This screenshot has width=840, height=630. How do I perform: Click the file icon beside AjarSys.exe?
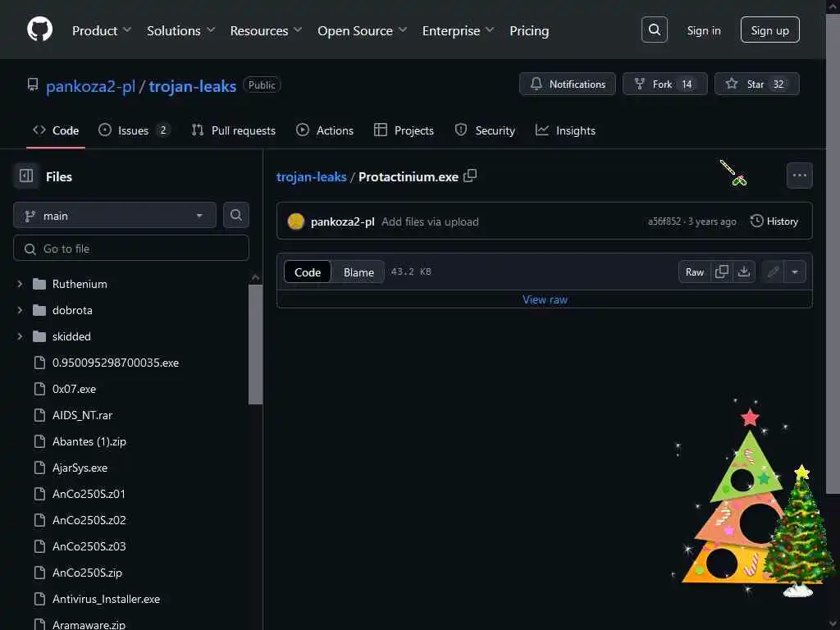(39, 468)
